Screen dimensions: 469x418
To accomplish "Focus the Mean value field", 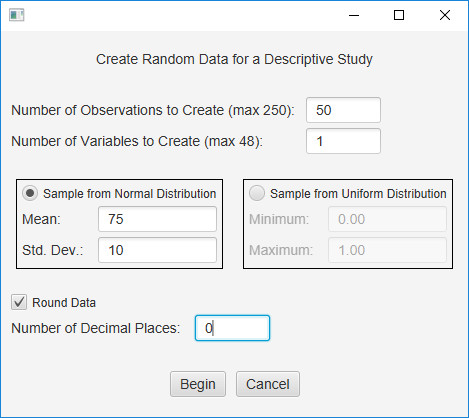I will point(157,219).
